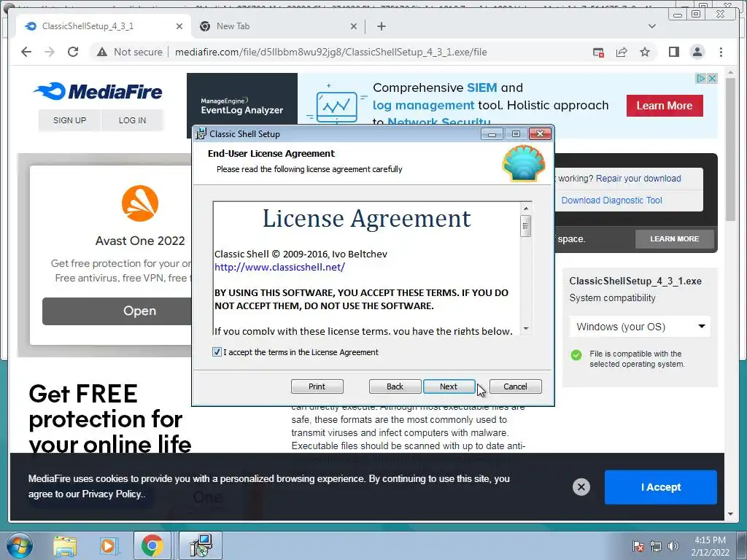Screen dimensions: 747x560
Task: Uncheck I accept the terms checkbox
Action: click(217, 352)
